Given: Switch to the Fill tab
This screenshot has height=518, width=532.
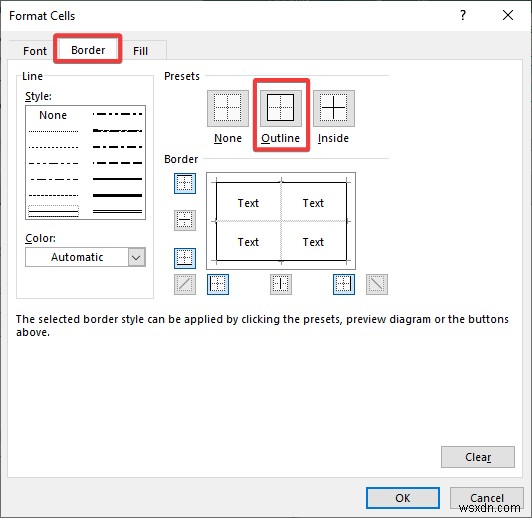Looking at the screenshot, I should click(140, 51).
